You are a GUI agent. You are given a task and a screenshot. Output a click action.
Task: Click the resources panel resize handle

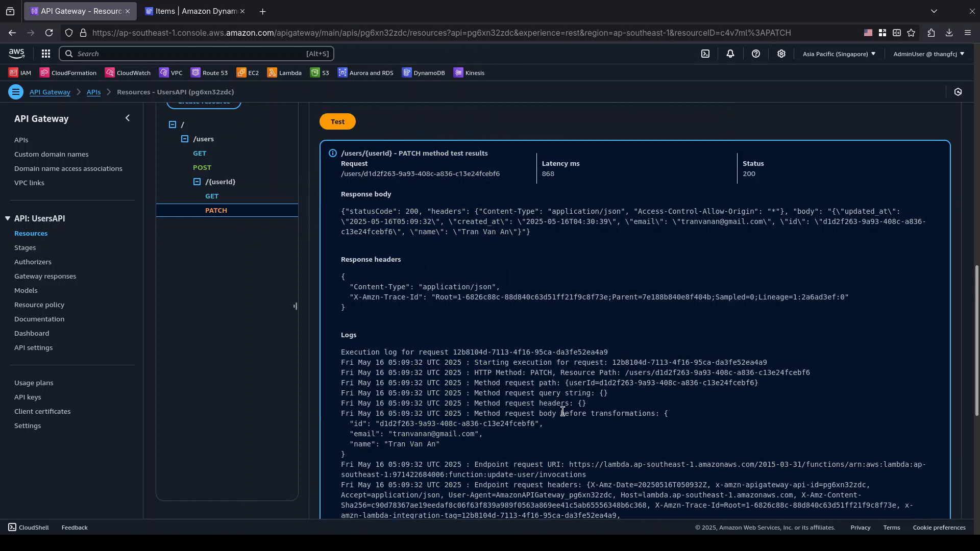tap(295, 306)
